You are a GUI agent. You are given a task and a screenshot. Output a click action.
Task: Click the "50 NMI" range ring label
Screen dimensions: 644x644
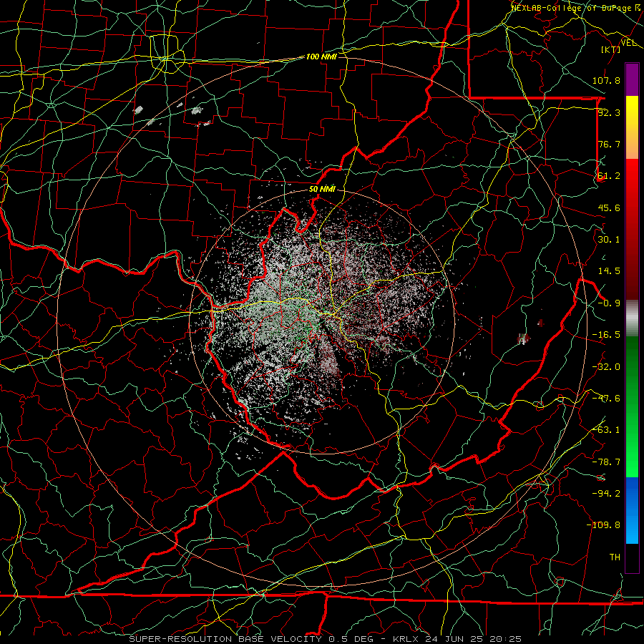coord(322,189)
